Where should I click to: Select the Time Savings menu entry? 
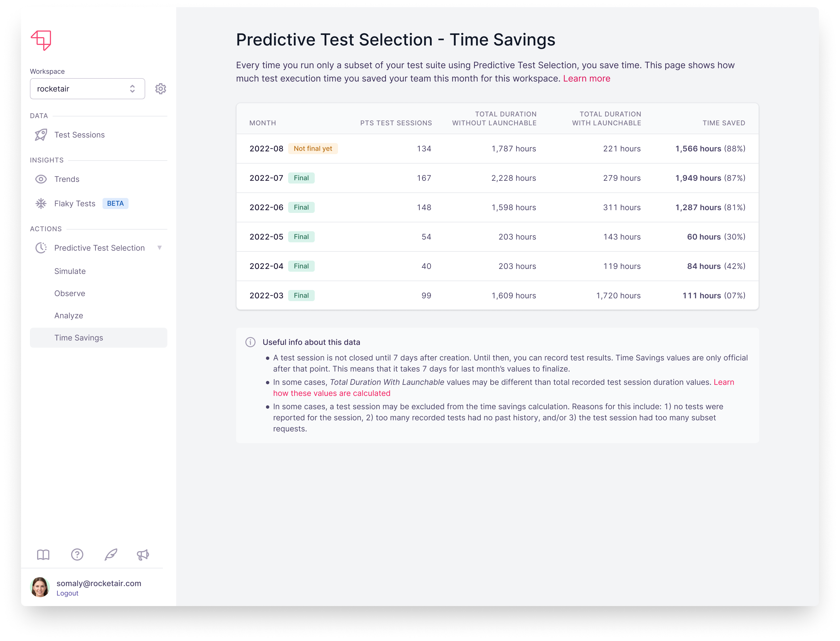(79, 338)
